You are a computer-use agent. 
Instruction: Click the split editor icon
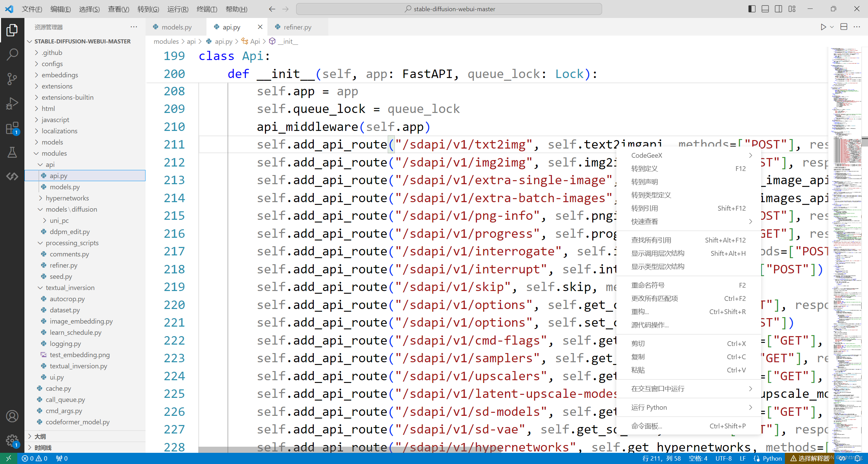pyautogui.click(x=844, y=27)
